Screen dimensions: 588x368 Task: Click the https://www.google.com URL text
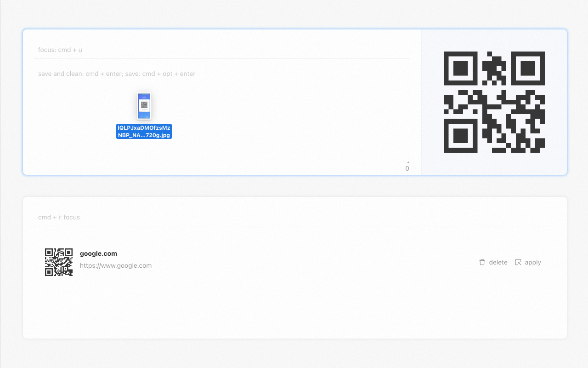tap(116, 265)
